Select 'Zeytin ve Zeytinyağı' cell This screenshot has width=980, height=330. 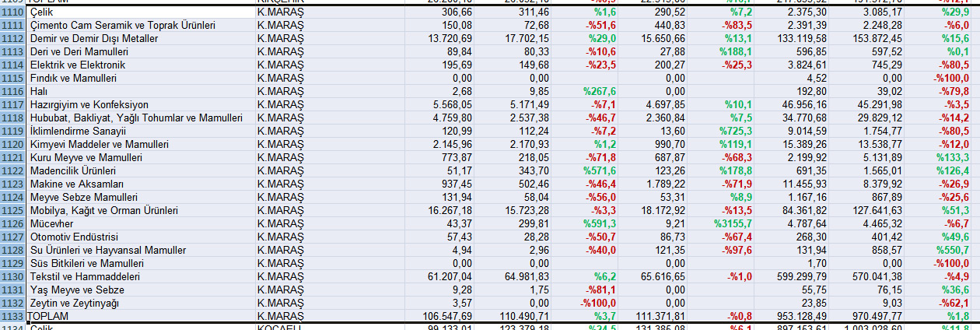[141, 304]
